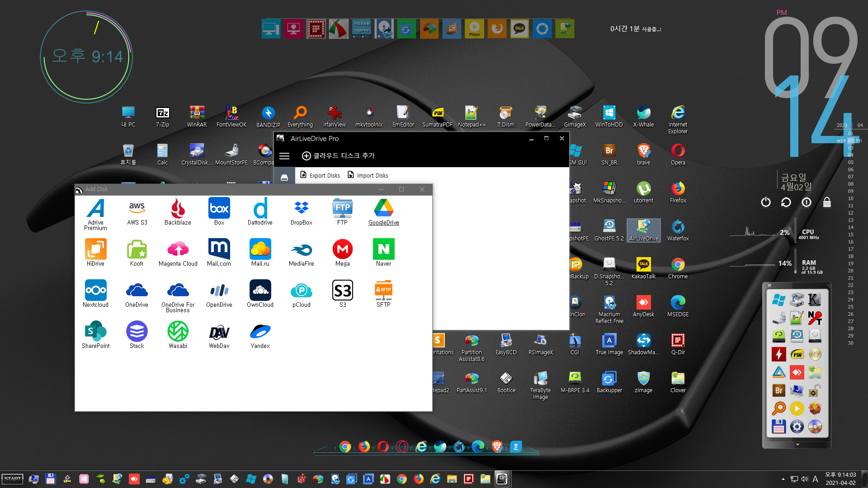Viewport: 868px width, 488px height.
Task: Launch Macrium Reflect Free icon
Action: point(609,310)
